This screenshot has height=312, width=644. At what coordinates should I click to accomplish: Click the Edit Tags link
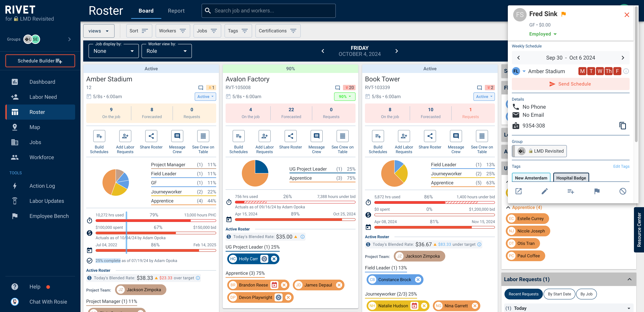click(621, 166)
